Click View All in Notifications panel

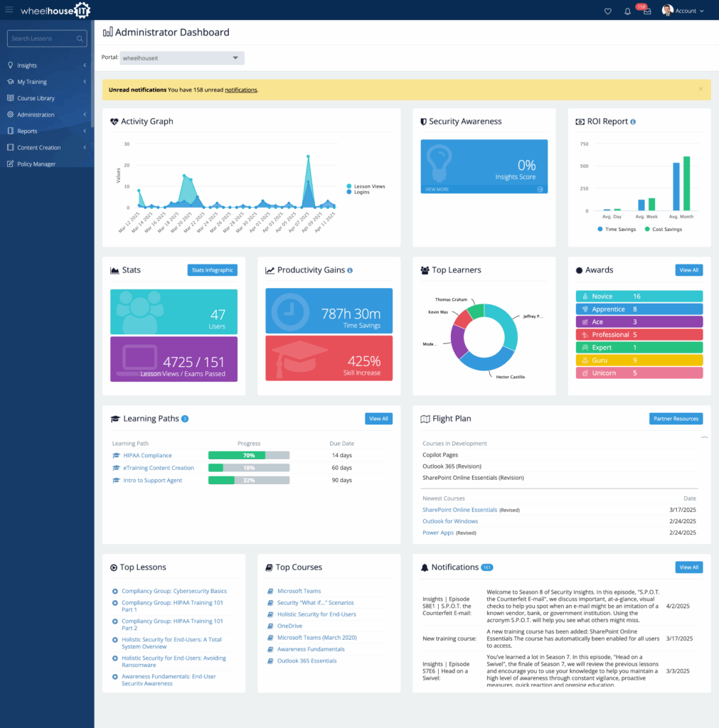click(689, 567)
